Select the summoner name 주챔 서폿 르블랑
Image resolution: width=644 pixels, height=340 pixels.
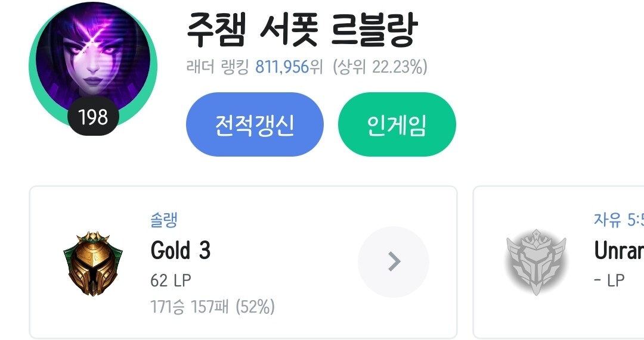click(302, 30)
